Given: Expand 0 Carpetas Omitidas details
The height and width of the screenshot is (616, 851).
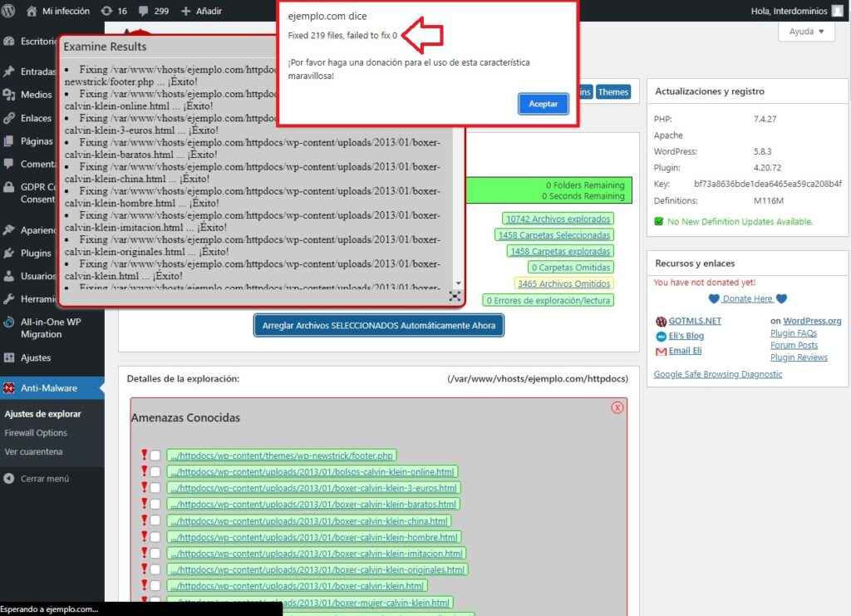Looking at the screenshot, I should [570, 267].
